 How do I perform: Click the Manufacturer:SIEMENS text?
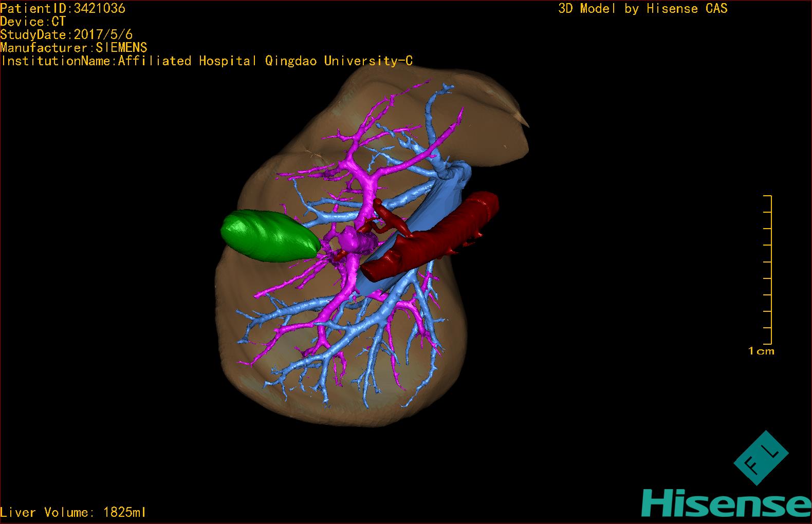tap(73, 48)
